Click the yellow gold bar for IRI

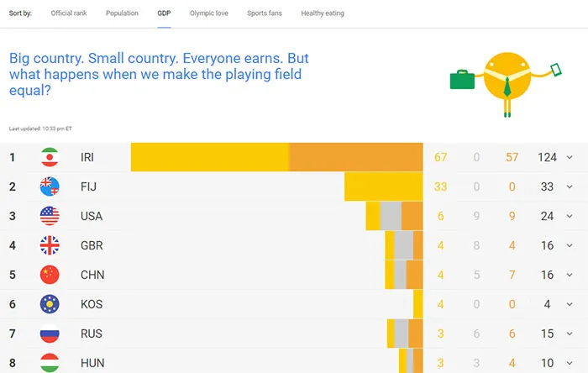[x=210, y=157]
